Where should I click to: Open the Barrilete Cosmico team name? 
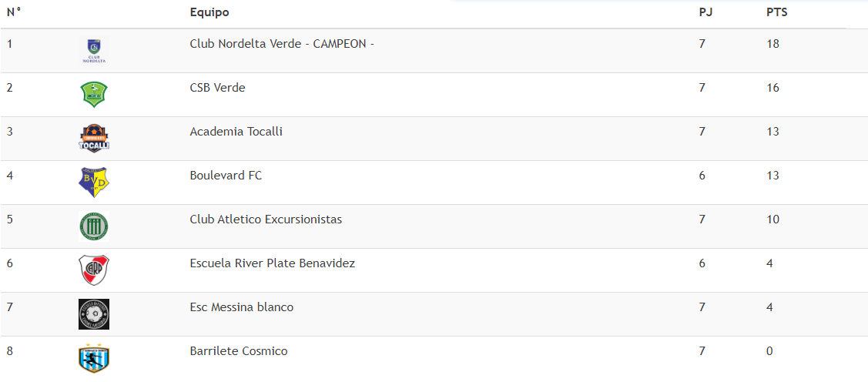[x=239, y=351]
